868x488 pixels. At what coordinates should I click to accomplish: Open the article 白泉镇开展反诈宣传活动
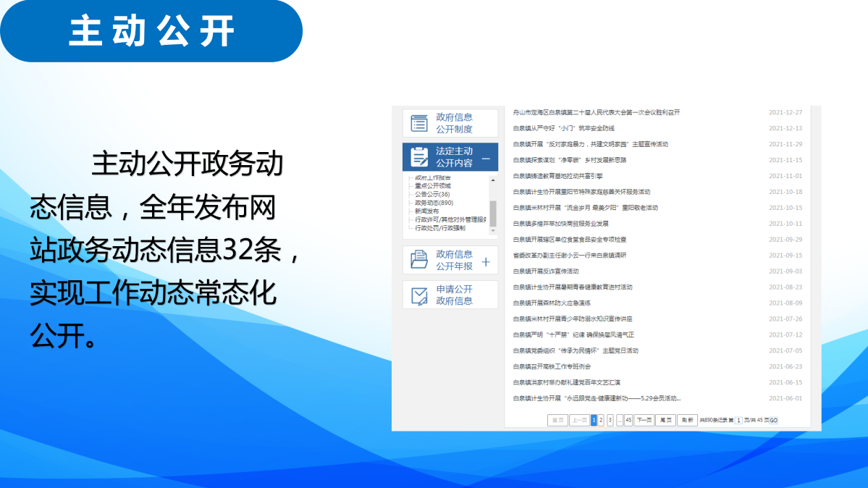[x=546, y=272]
